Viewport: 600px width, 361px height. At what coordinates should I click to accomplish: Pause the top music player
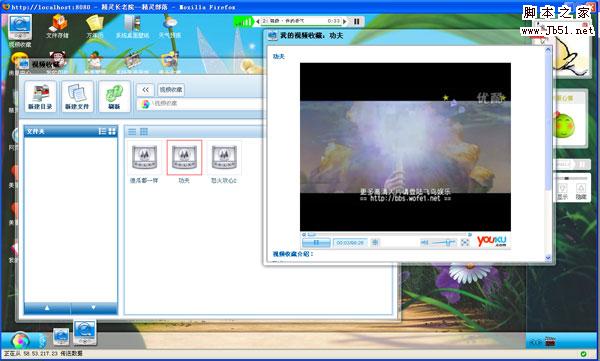point(357,21)
